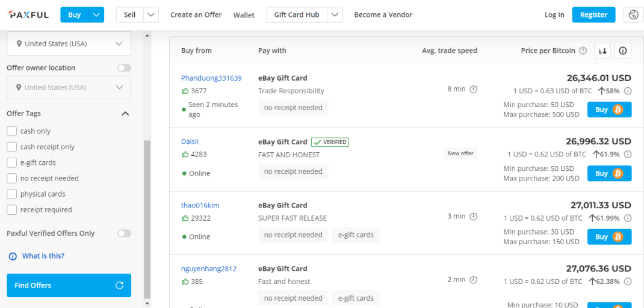
Task: Click the green online dot for Daisii
Action: coord(184,173)
